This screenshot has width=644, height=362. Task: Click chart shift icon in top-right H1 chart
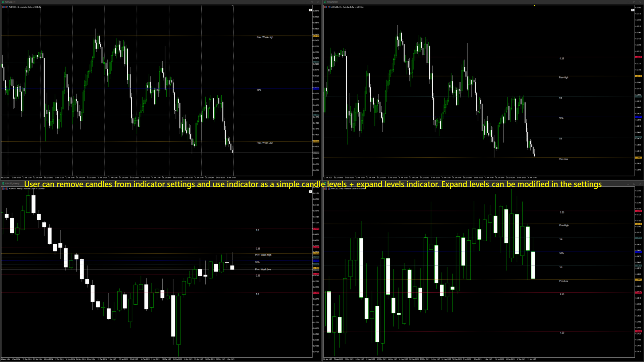633,10
